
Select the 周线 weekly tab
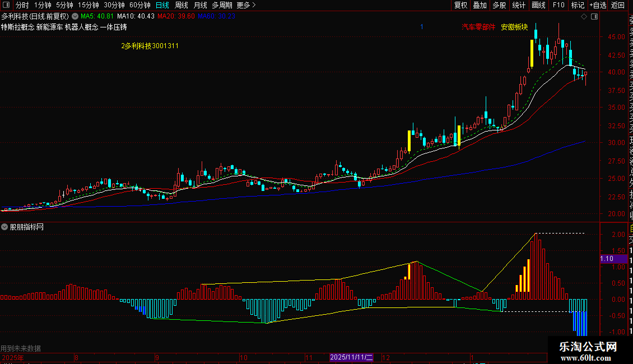[181, 5]
